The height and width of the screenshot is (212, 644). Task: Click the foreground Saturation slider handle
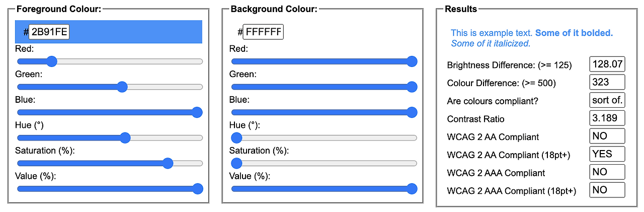tap(168, 163)
